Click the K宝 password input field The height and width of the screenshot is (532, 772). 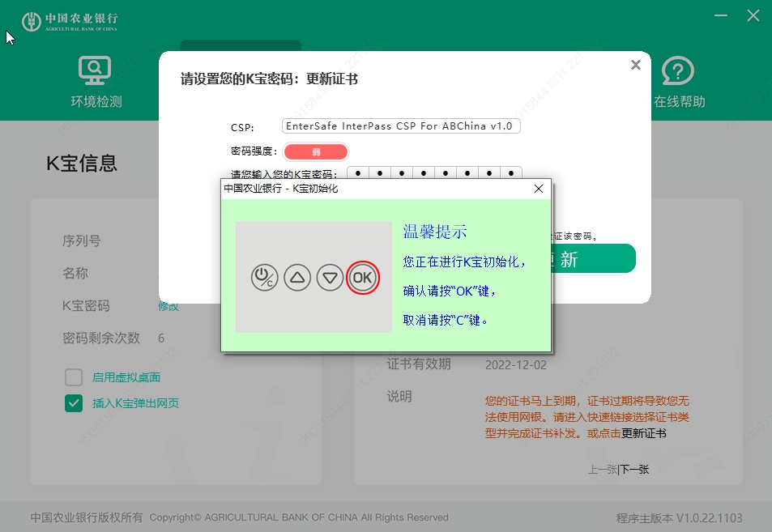[434, 173]
